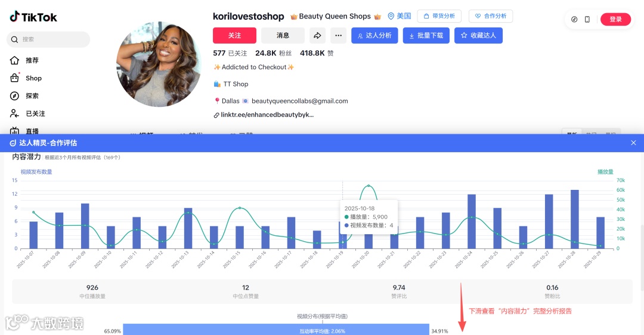Click the beautyqueencollabs@gmail.com email
644x335 pixels.
(300, 101)
